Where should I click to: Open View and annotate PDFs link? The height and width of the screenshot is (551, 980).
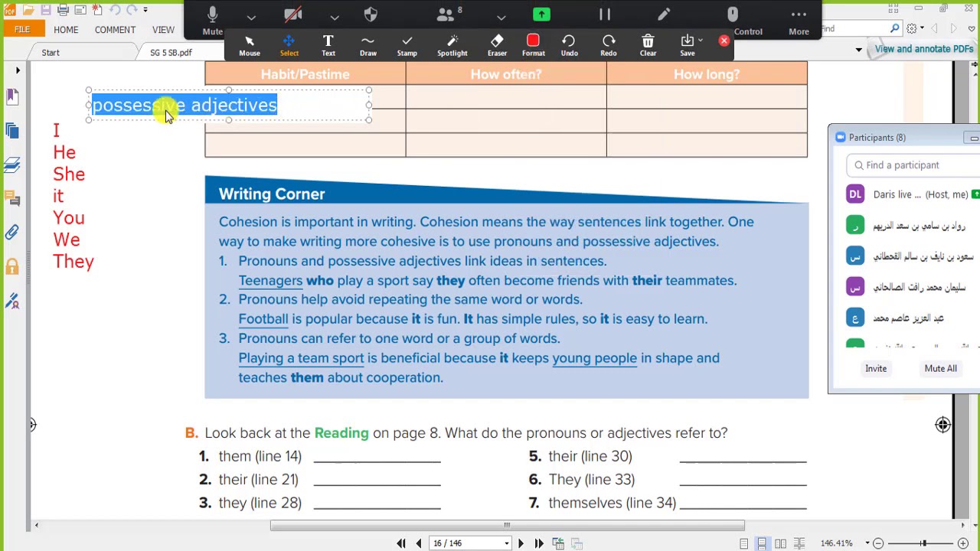924,49
